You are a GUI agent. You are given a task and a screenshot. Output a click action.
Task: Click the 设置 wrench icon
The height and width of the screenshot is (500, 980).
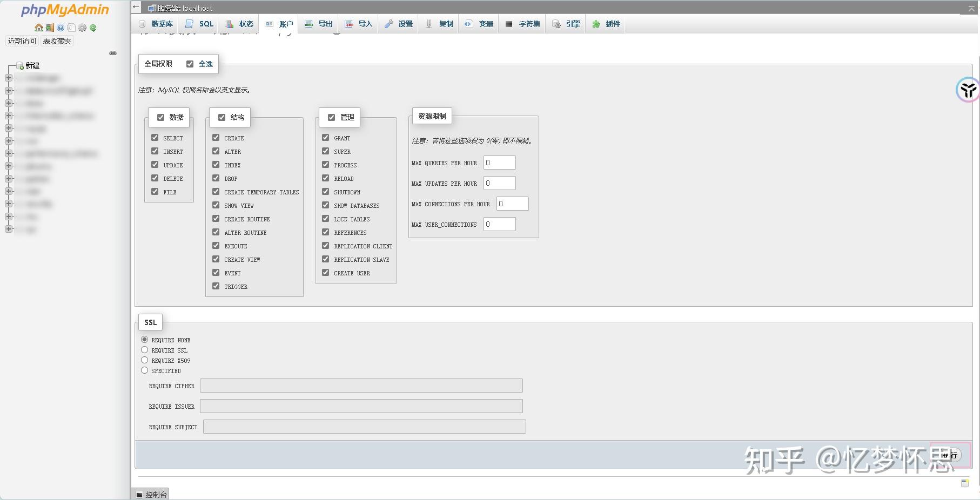[x=388, y=24]
